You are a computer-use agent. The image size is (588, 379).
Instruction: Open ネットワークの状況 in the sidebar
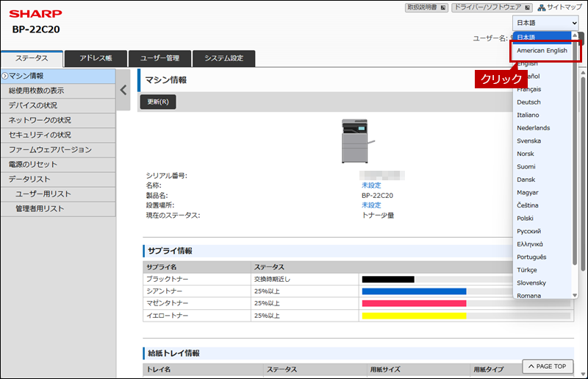tap(58, 120)
